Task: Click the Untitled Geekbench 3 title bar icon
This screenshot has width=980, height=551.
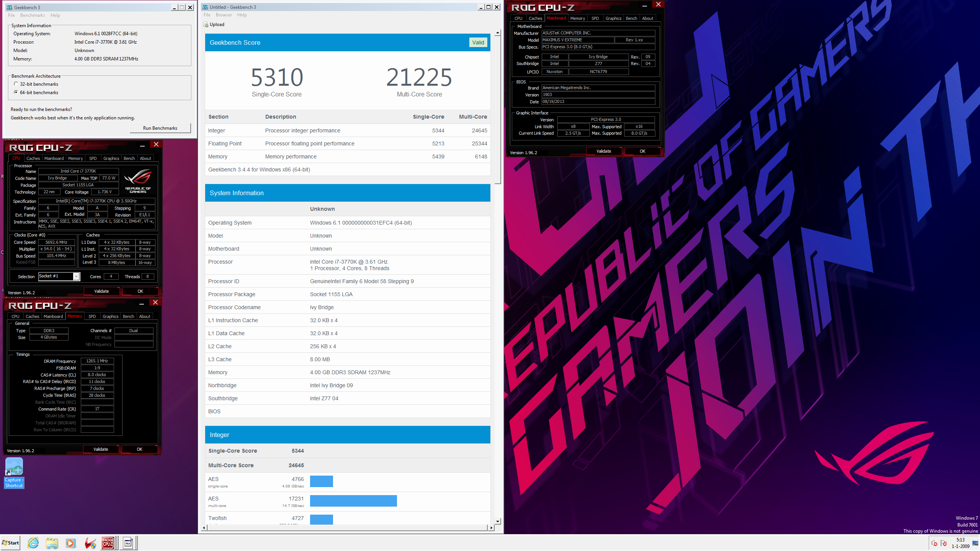Action: click(205, 7)
